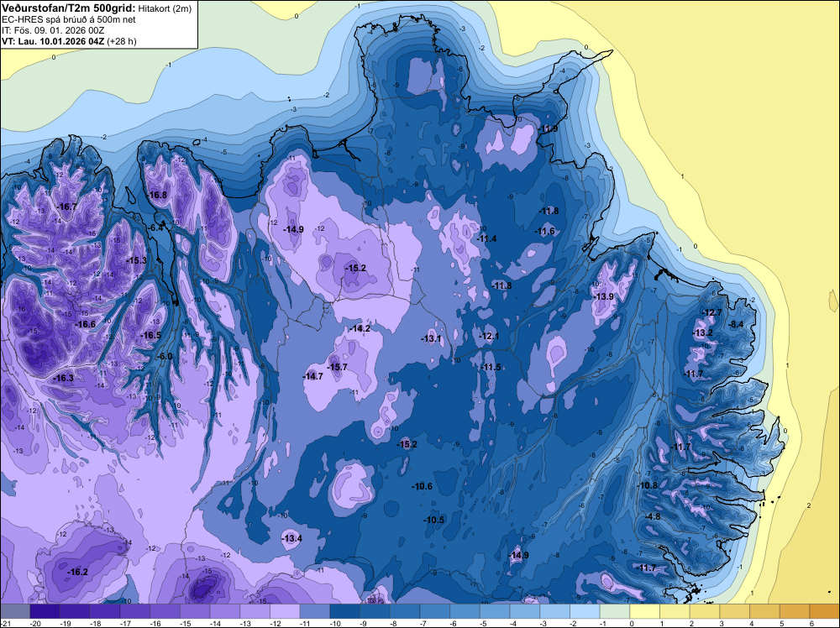Click the '-4.8' temperature label
The image size is (840, 628).
tap(653, 516)
